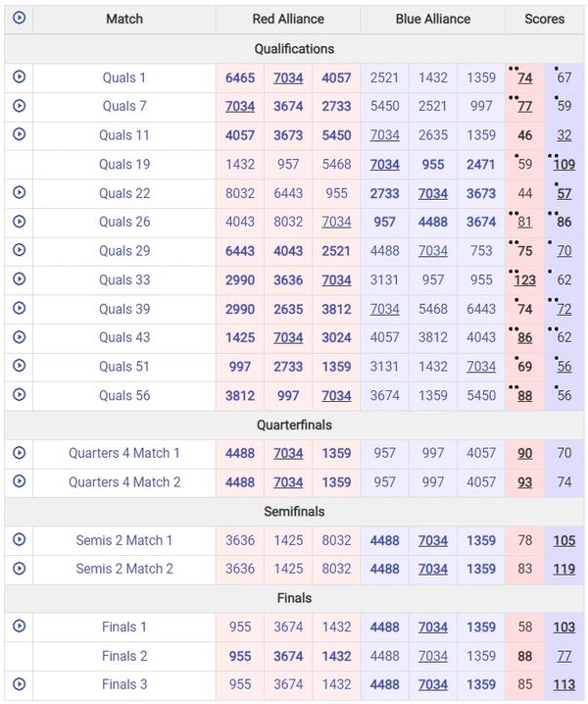
Task: Click the red score 123 in Quals 33
Action: pos(524,280)
